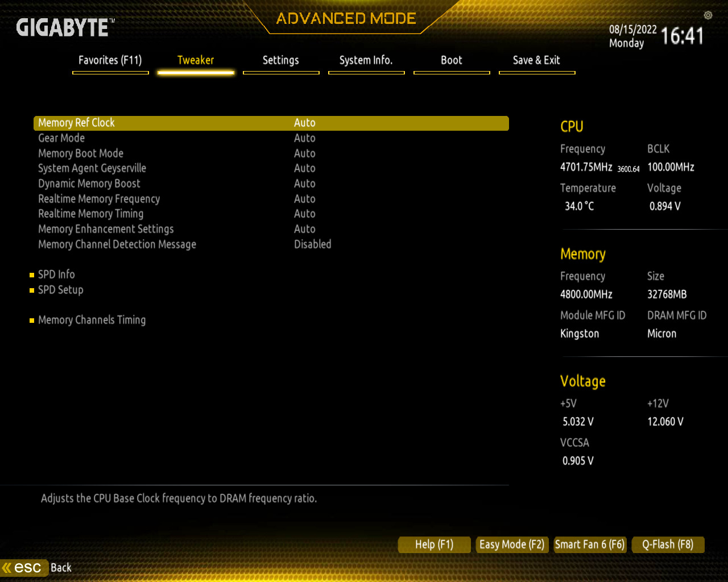The image size is (728, 582).
Task: Open the Help (F1) button
Action: tap(435, 544)
